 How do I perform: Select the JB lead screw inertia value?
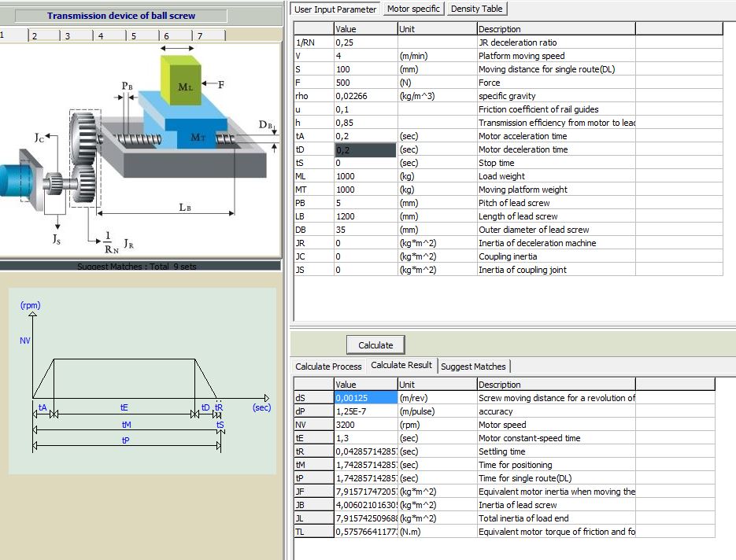click(x=366, y=505)
